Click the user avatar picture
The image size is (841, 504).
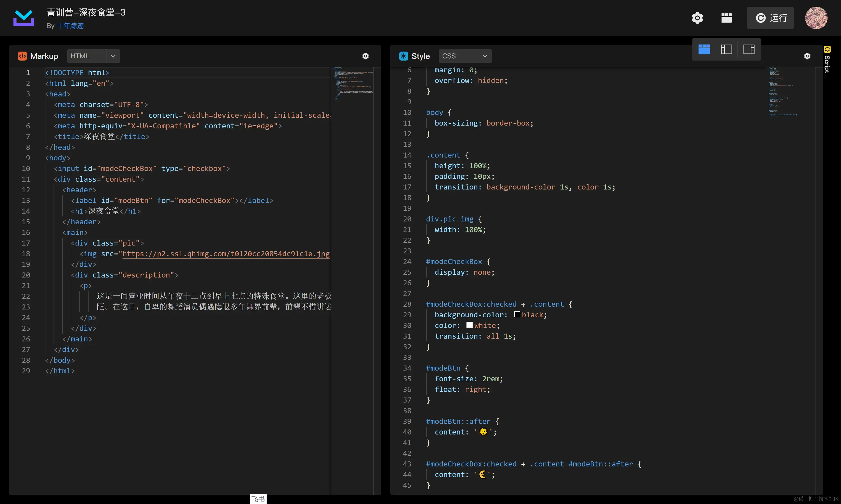click(816, 18)
